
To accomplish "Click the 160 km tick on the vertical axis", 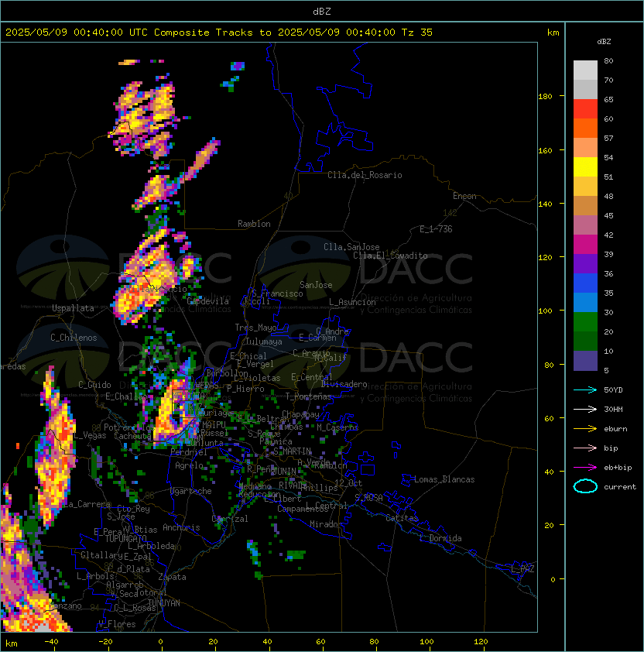I will pyautogui.click(x=545, y=150).
